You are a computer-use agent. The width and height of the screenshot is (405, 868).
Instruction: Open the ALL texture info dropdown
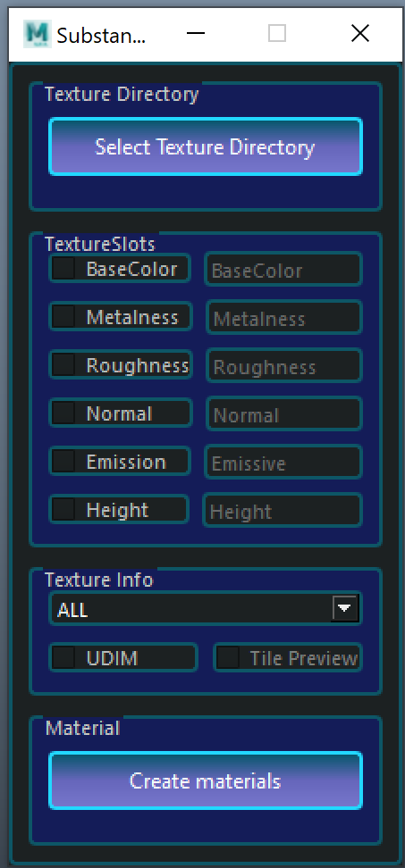tap(206, 610)
